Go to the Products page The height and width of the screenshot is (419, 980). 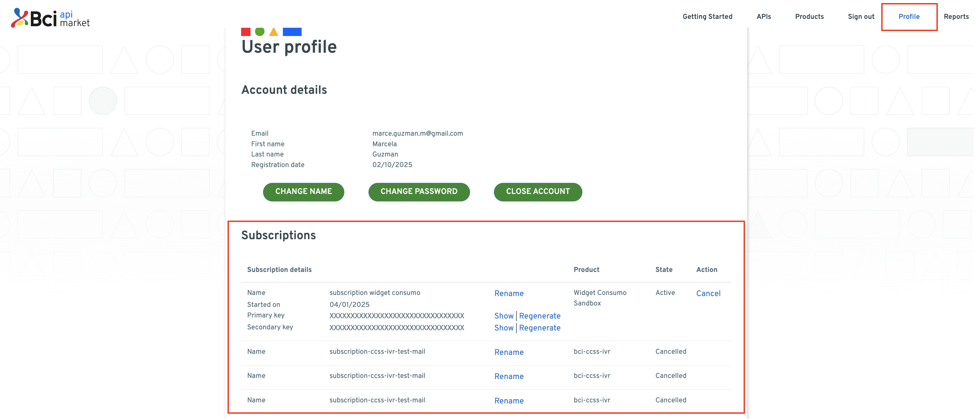pos(809,16)
